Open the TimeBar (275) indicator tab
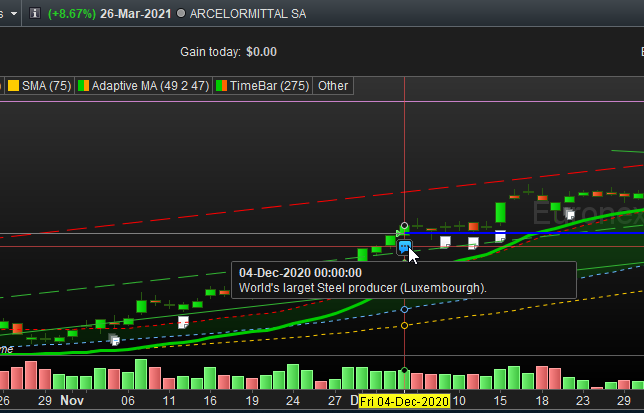 pyautogui.click(x=262, y=86)
